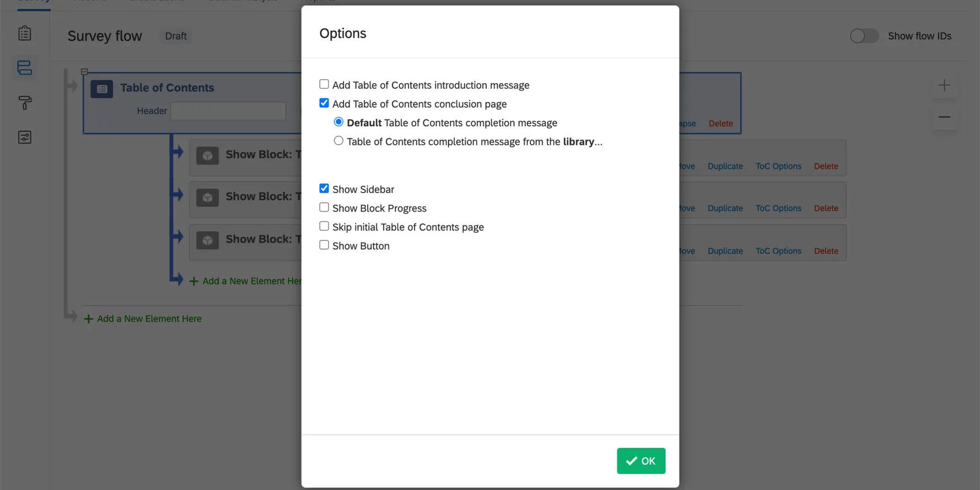The height and width of the screenshot is (490, 980).
Task: Enable the Show Block Progress checkbox
Action: pos(324,208)
